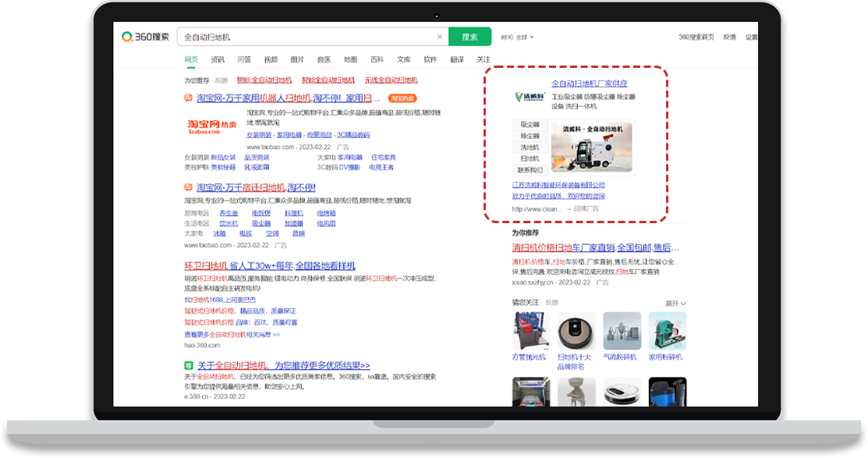
Task: Open the 360搜索首页 link
Action: tap(696, 37)
